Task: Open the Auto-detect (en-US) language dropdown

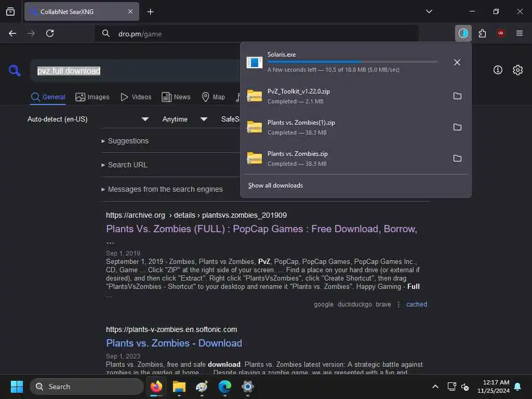Action: coord(88,119)
